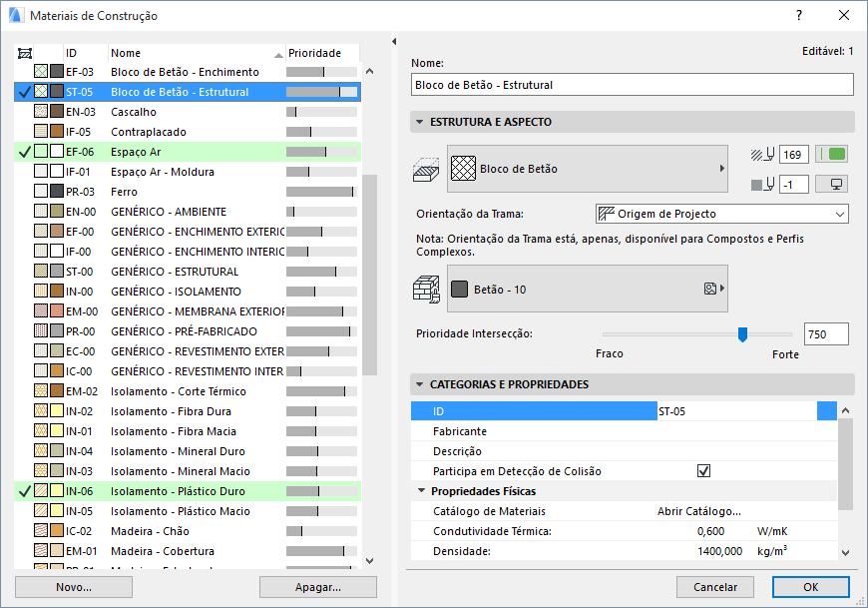Click the Origem de Projecto orientation icon
This screenshot has width=868, height=608.
point(607,214)
